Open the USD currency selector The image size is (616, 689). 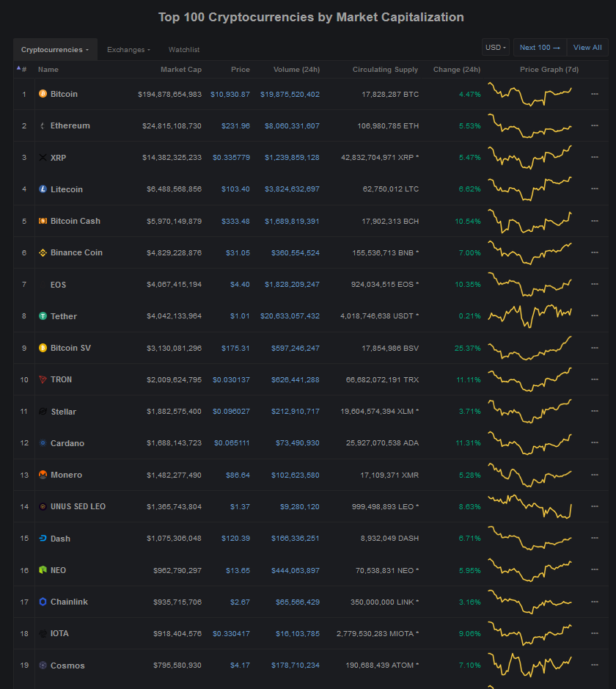point(496,48)
